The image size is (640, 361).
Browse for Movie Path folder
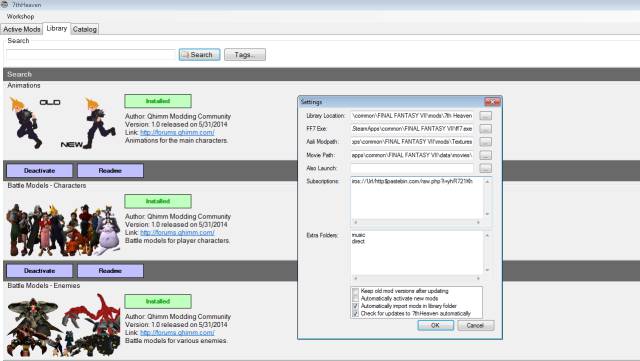486,155
